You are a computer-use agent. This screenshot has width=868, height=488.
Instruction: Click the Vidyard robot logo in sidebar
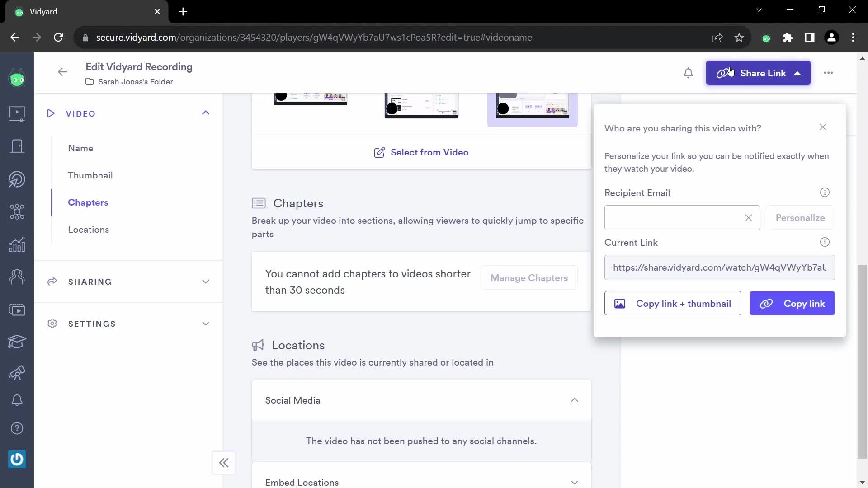tap(17, 79)
